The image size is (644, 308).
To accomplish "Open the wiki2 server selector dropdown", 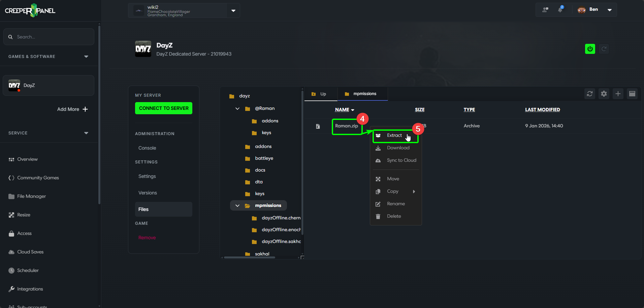I will click(233, 11).
